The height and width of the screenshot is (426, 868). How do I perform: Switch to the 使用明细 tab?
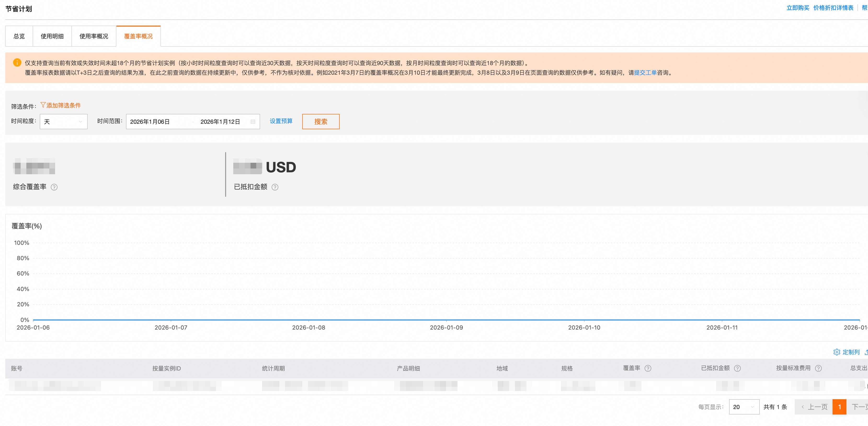click(52, 36)
